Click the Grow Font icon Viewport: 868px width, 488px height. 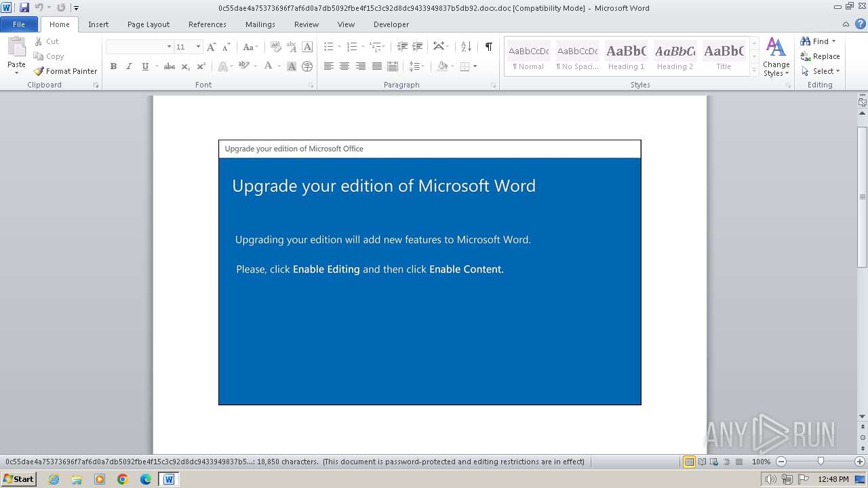coord(212,47)
